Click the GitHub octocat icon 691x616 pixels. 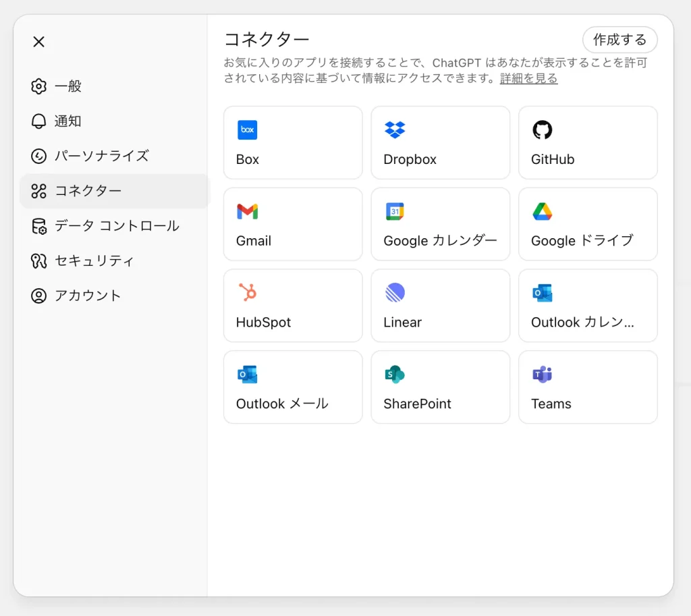tap(542, 130)
